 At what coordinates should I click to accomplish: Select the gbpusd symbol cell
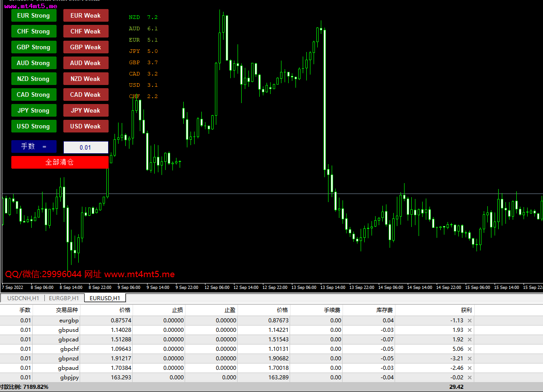click(x=68, y=330)
